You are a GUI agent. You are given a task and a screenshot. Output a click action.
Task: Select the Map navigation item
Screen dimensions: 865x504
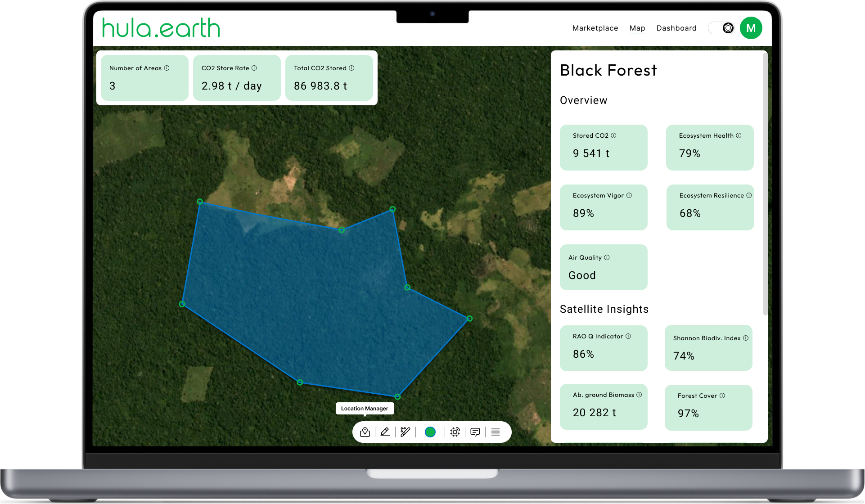(x=637, y=28)
